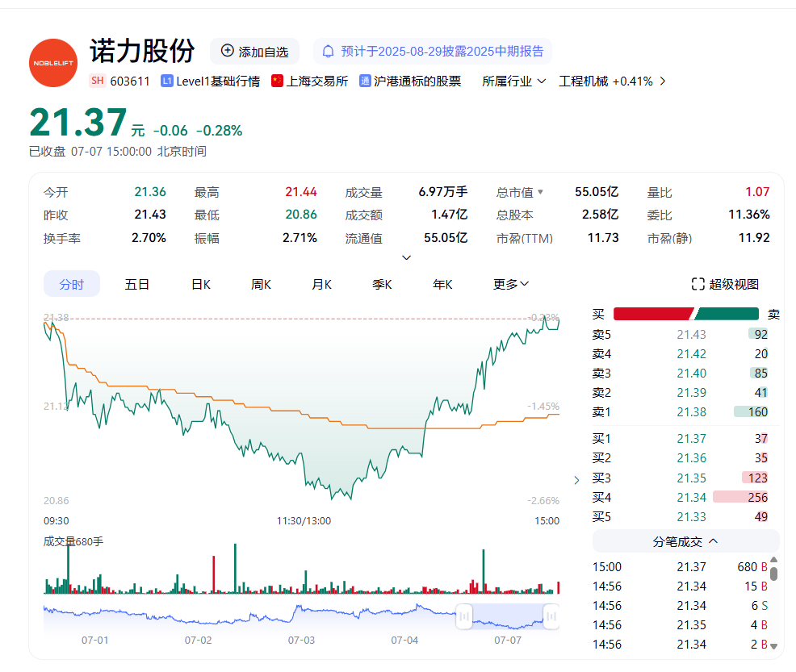Click the 换手率 value 2.70%

(x=149, y=238)
